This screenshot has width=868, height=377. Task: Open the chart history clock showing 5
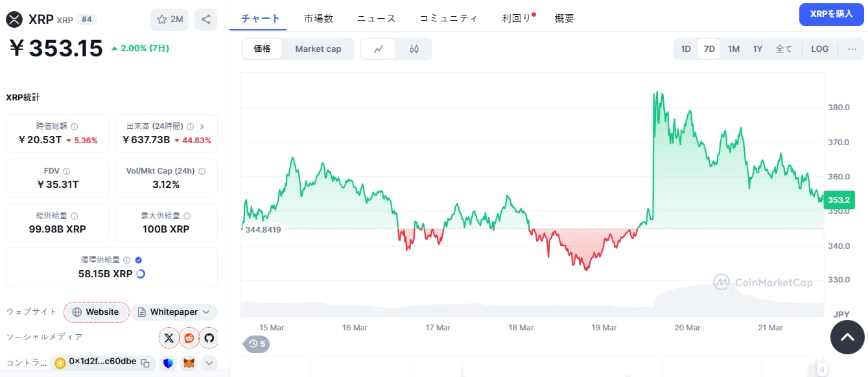pyautogui.click(x=256, y=344)
